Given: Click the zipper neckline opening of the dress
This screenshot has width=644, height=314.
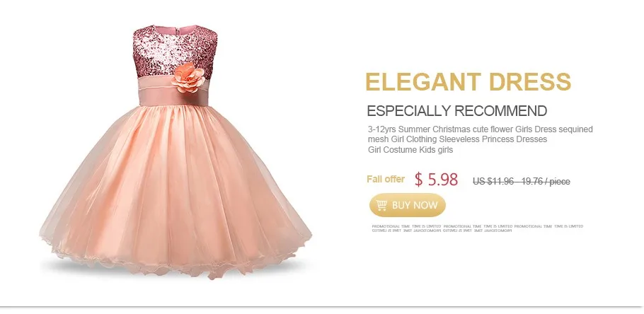Looking at the screenshot, I should click(x=176, y=30).
